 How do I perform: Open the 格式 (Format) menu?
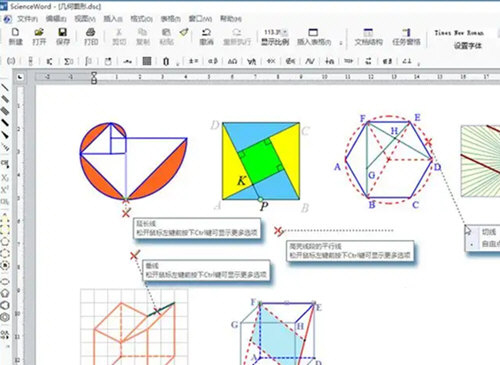tap(142, 19)
